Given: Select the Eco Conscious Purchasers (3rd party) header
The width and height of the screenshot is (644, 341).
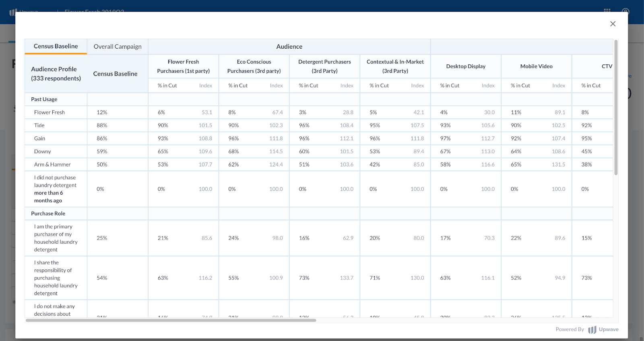Looking at the screenshot, I should point(254,66).
